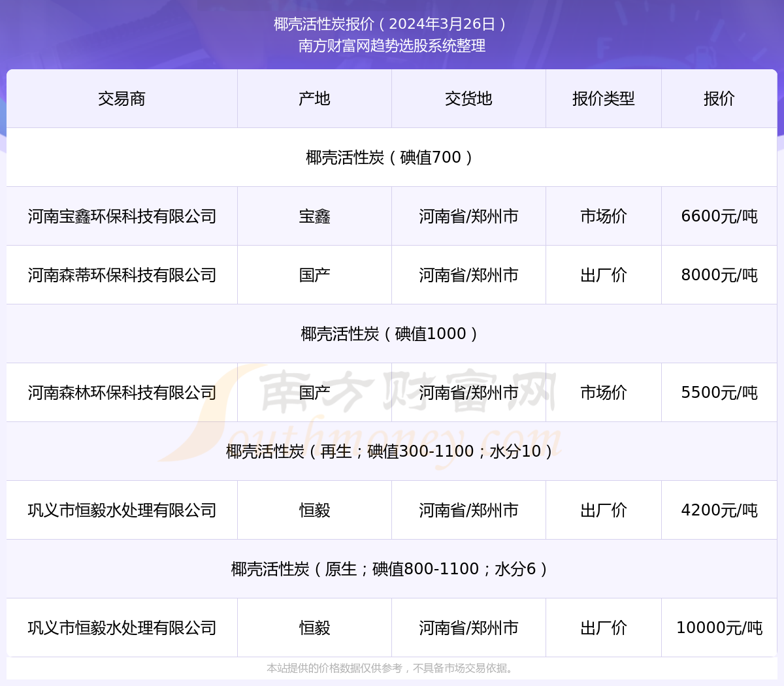The image size is (784, 686).
Task: Click the 产地 column header
Action: [x=314, y=99]
